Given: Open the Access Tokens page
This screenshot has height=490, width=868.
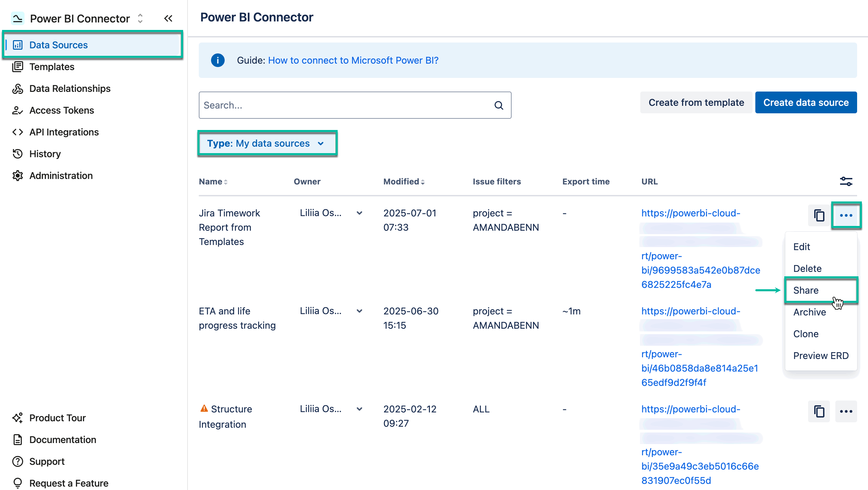Looking at the screenshot, I should (61, 110).
